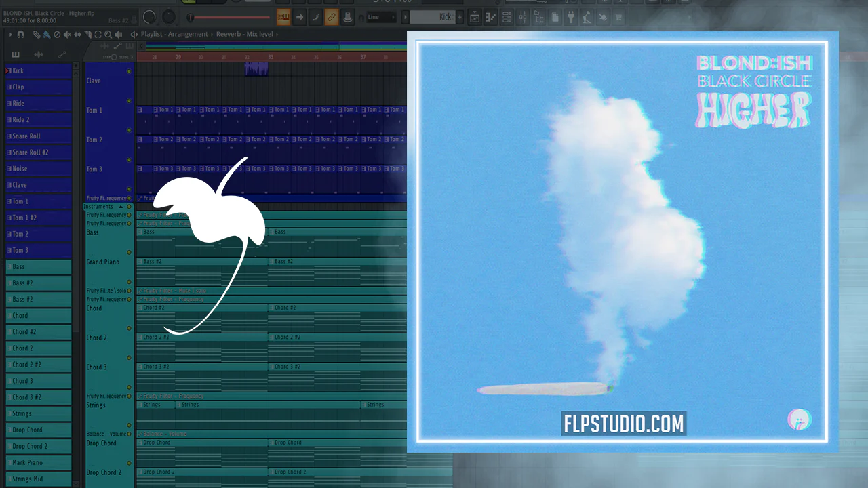Select the Clap pattern in picker
868x488 pixels.
[x=38, y=87]
